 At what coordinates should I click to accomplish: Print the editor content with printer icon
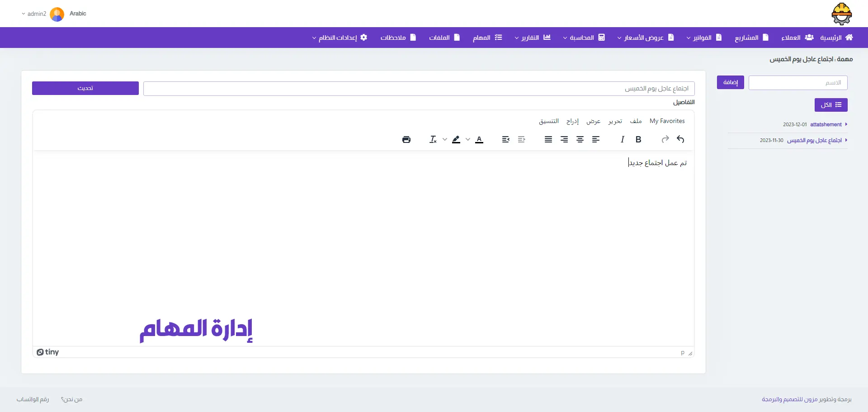[x=406, y=139]
